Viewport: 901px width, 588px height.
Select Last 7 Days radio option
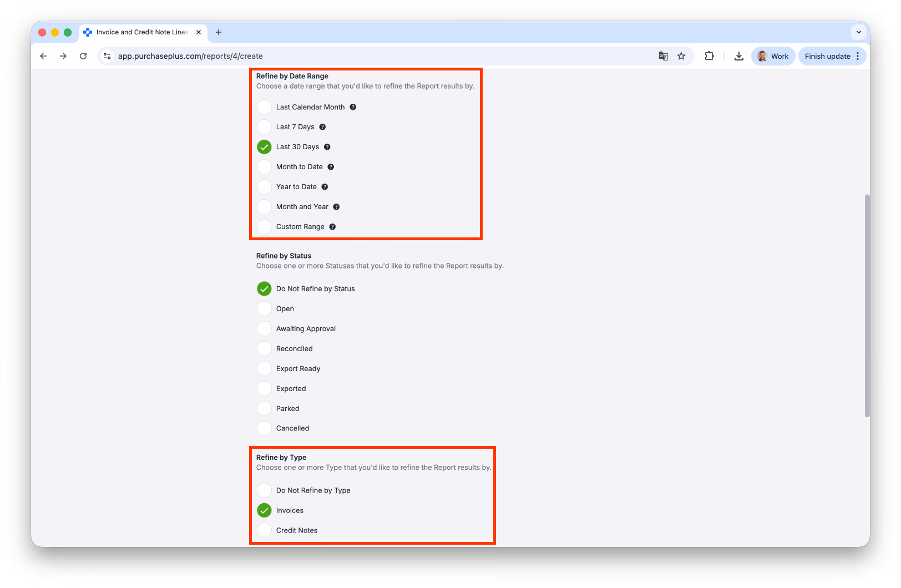[264, 127]
